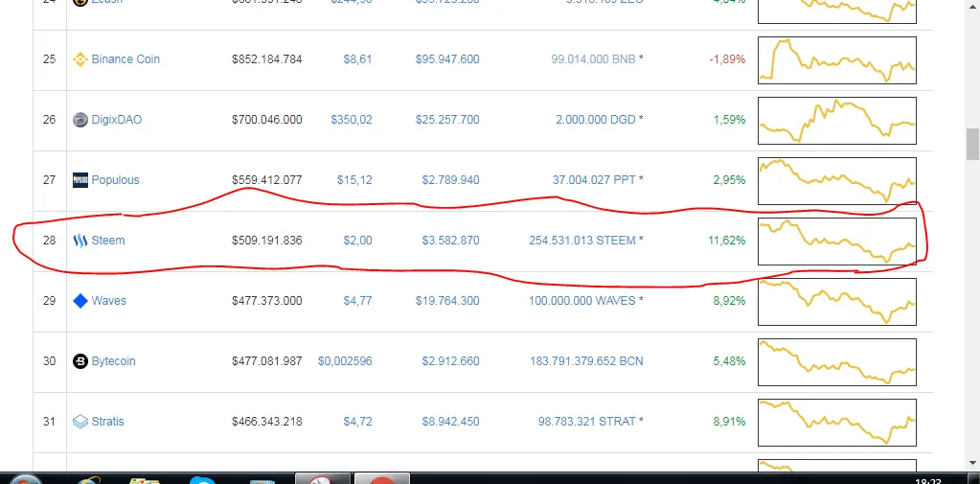Open Binance Coin 7-day price chart

pos(837,60)
